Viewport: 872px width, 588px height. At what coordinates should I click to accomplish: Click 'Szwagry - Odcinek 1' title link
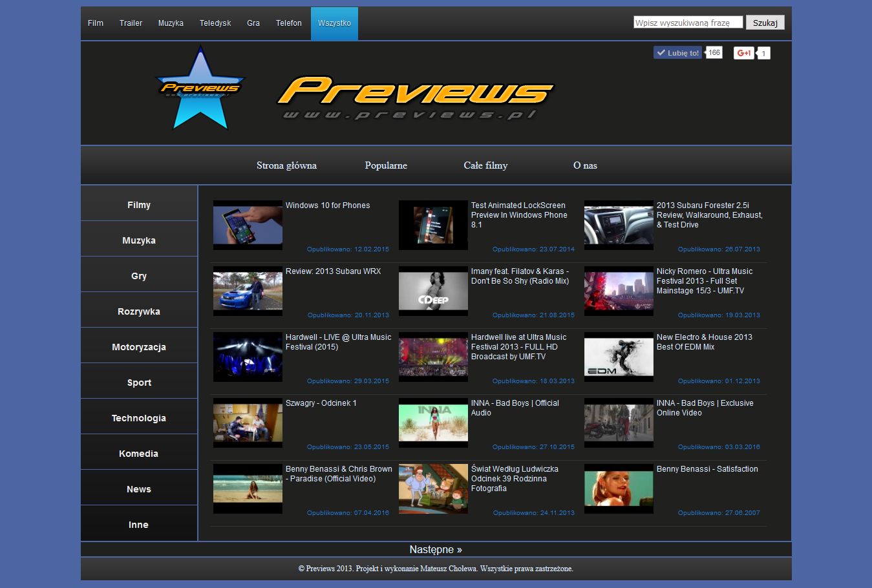pyautogui.click(x=321, y=403)
